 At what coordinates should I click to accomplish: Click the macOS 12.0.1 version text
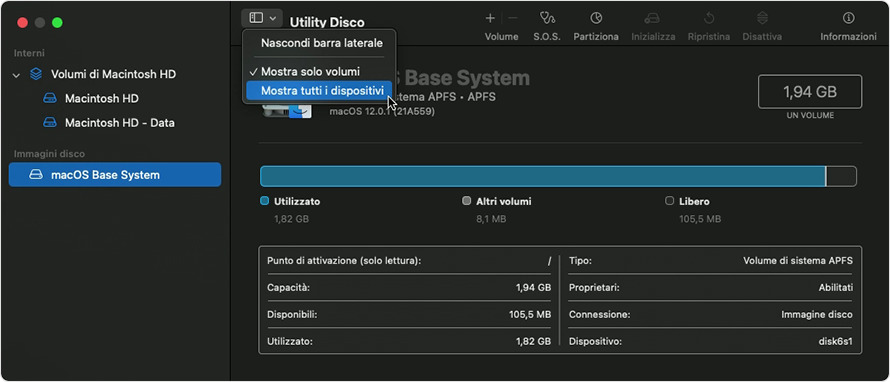point(382,112)
